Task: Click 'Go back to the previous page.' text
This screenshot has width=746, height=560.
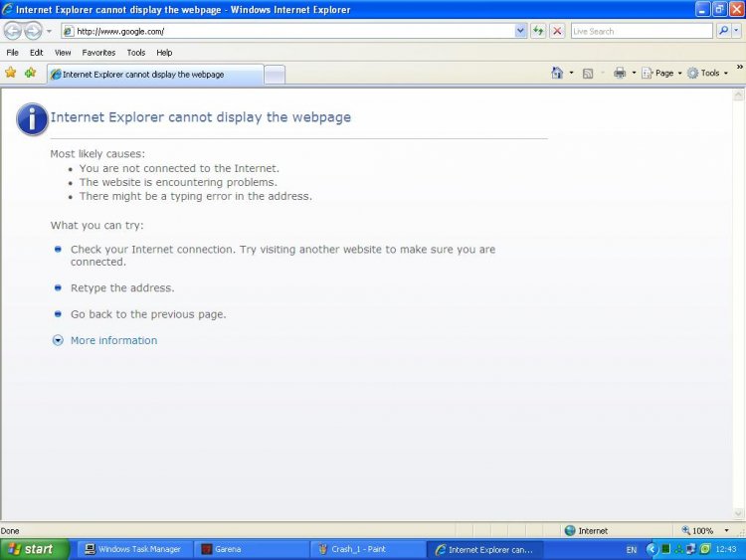Action: tap(148, 314)
